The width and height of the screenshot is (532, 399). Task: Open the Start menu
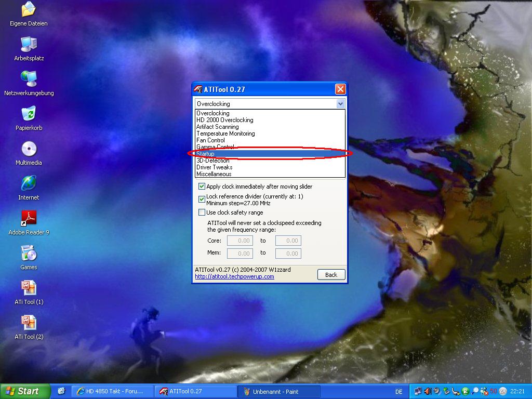pyautogui.click(x=25, y=391)
